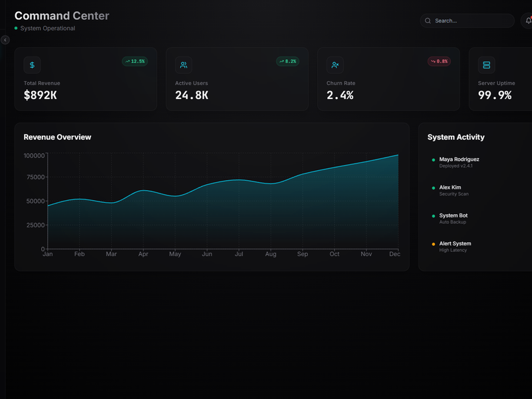The height and width of the screenshot is (399, 532).
Task: Click the search magnifier icon
Action: coord(428,21)
